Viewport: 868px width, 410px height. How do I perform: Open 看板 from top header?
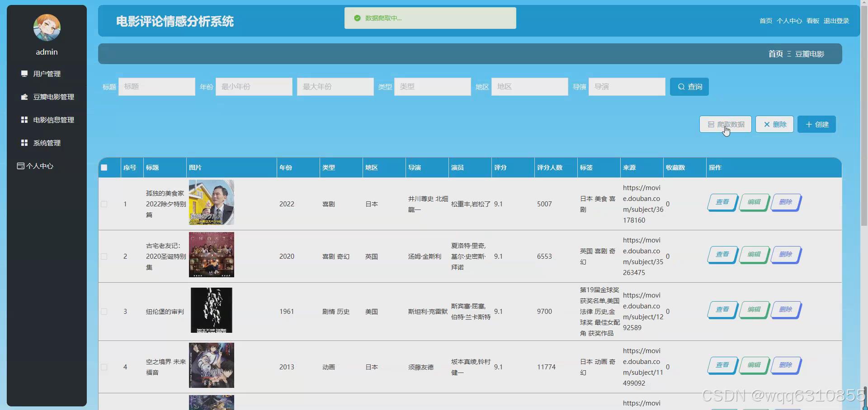(x=813, y=21)
